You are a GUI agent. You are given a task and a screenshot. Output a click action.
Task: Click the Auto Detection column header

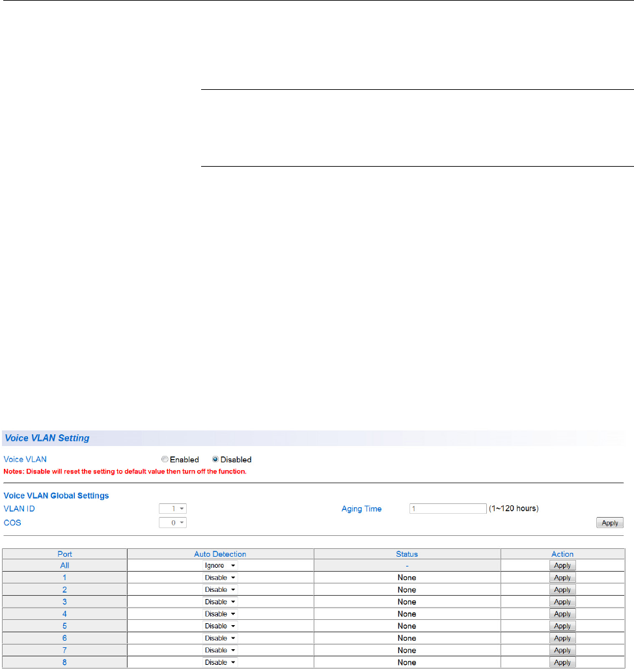click(220, 554)
